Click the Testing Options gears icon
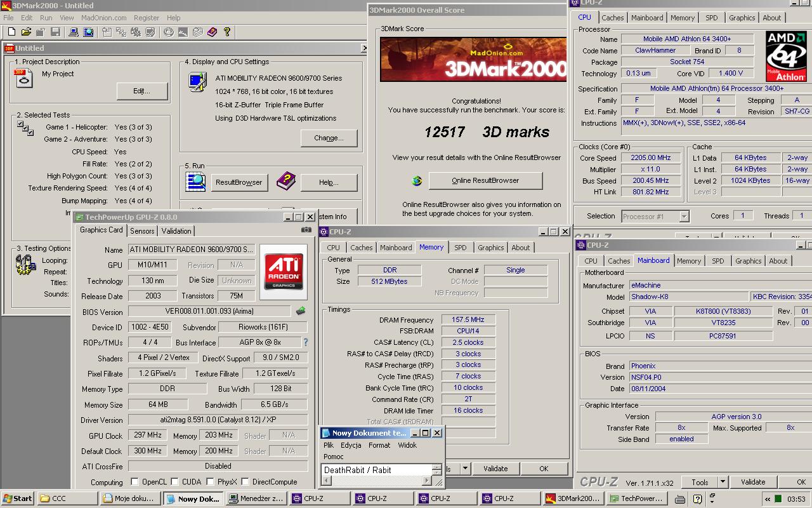This screenshot has height=508, width=812. tap(26, 264)
